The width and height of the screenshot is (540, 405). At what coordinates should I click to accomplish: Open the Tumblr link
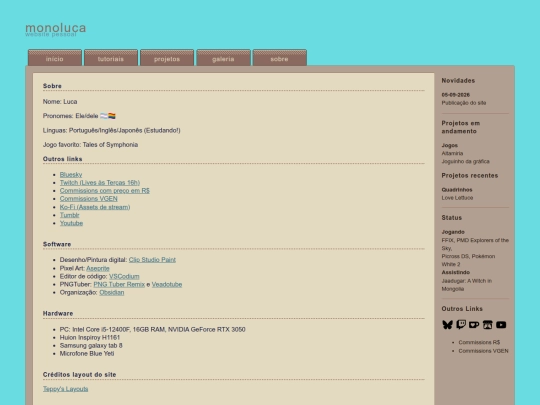(70, 215)
